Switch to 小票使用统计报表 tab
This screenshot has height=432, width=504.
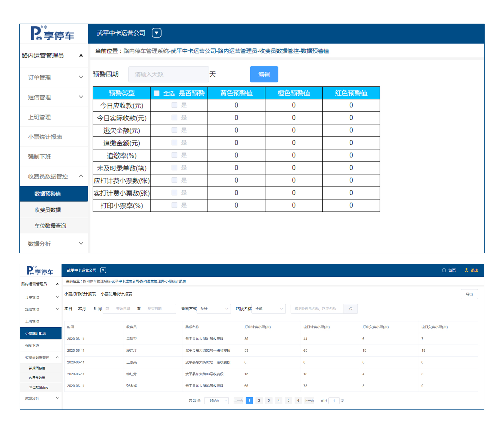116,294
